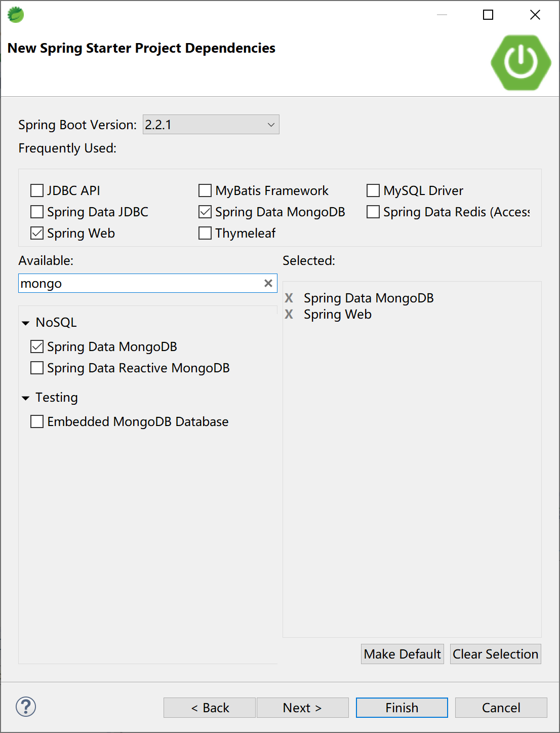The image size is (560, 733).
Task: Check Embedded MongoDB Database option
Action: (x=37, y=421)
